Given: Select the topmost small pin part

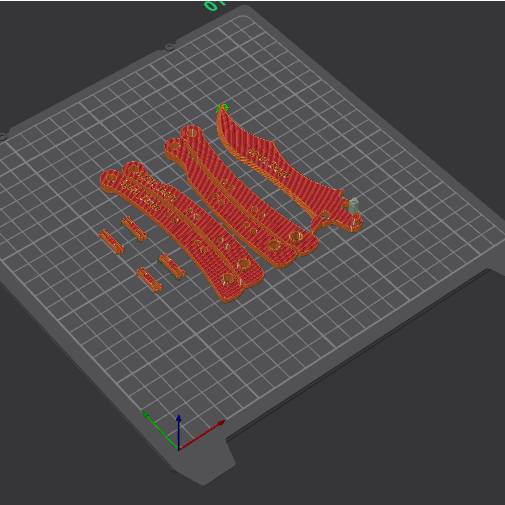Looking at the screenshot, I should coord(134,229).
